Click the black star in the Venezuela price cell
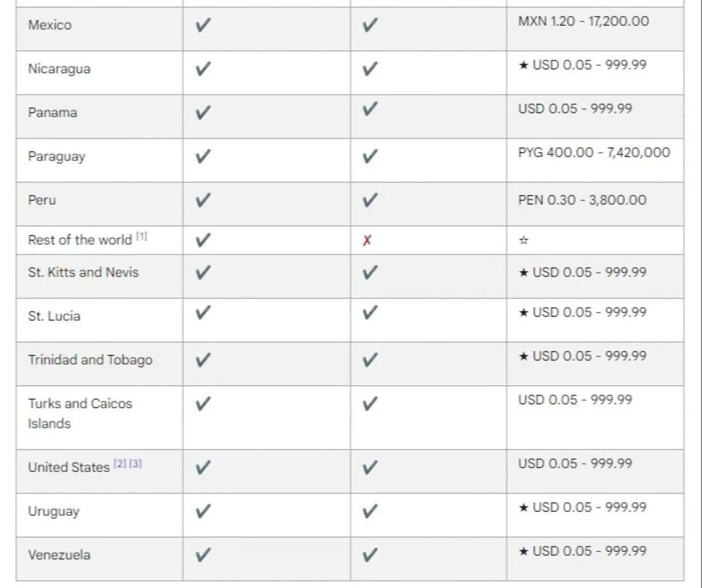This screenshot has height=588, width=702. pyautogui.click(x=524, y=551)
